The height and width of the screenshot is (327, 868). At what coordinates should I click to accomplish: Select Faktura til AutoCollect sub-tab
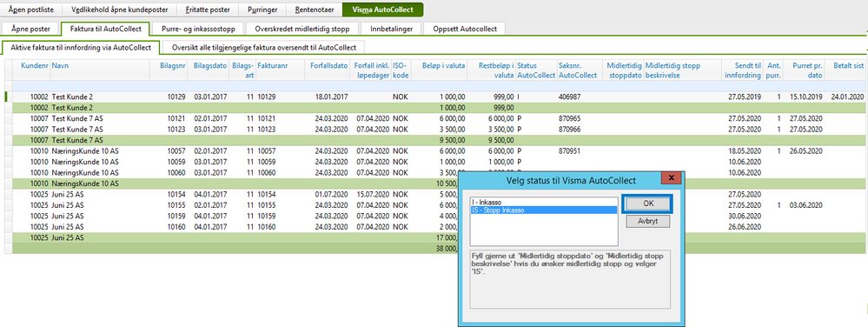(105, 29)
